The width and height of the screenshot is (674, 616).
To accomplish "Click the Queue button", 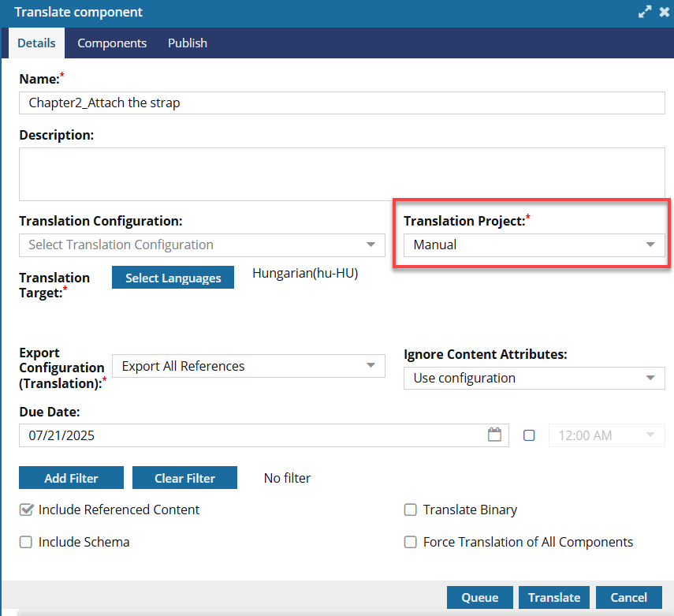I will [x=480, y=598].
